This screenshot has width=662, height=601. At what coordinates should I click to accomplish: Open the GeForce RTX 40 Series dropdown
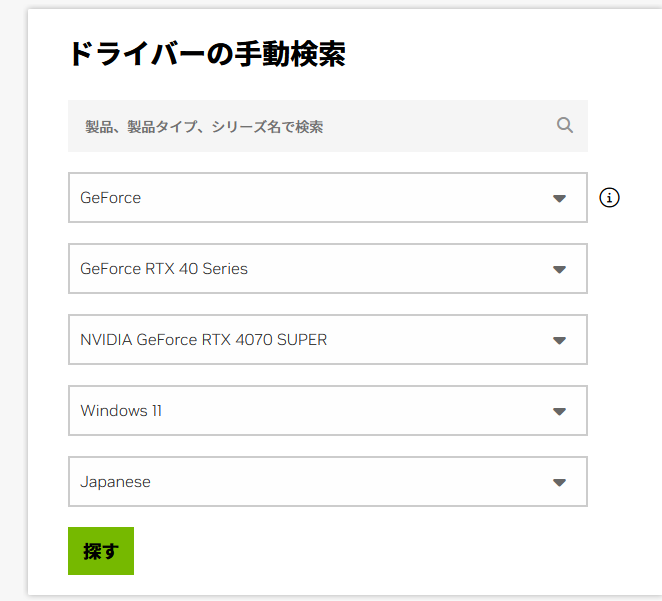click(328, 268)
